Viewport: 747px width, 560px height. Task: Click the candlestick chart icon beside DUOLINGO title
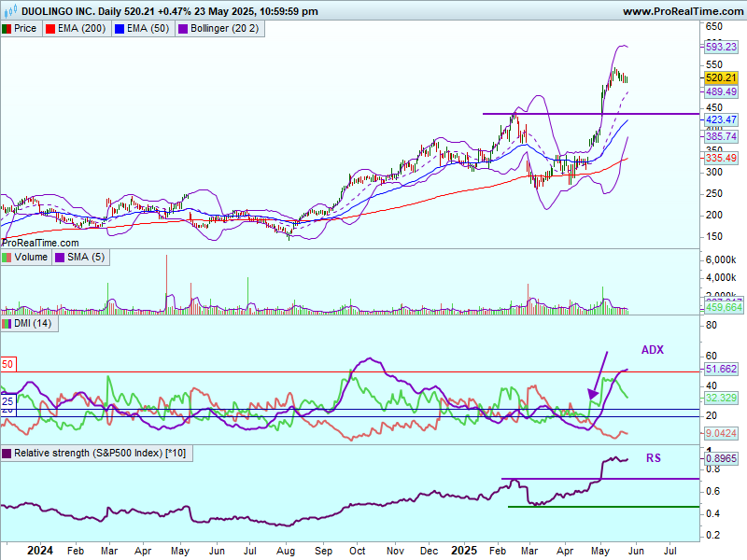point(7,12)
